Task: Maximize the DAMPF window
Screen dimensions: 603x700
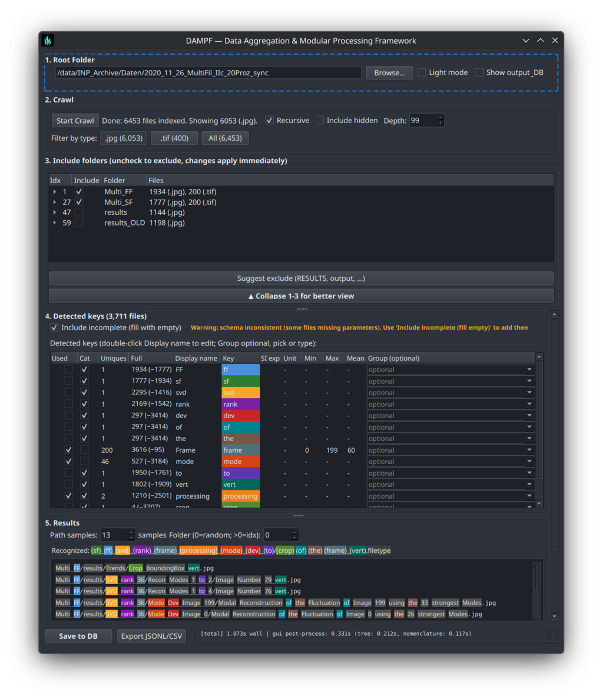Action: pyautogui.click(x=541, y=41)
